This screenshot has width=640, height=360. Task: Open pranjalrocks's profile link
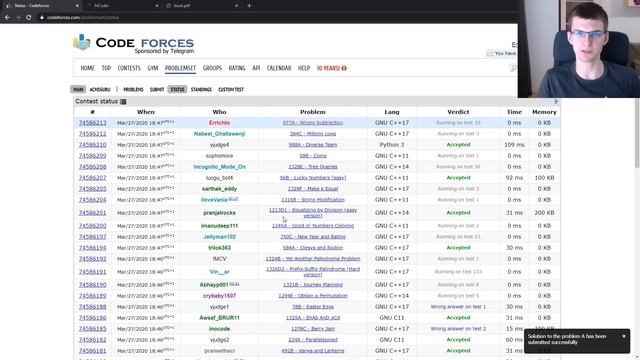(x=219, y=213)
